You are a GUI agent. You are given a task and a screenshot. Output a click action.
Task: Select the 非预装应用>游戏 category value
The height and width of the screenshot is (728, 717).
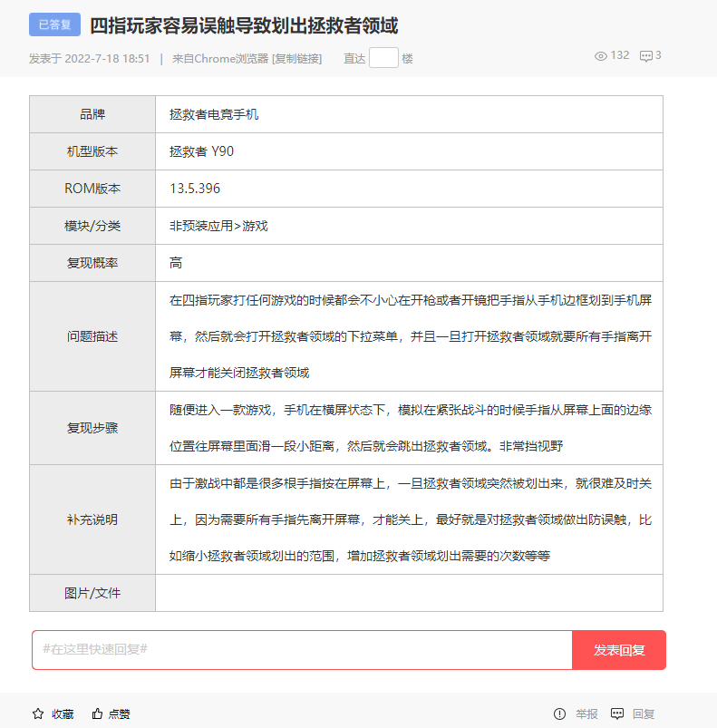point(218,226)
